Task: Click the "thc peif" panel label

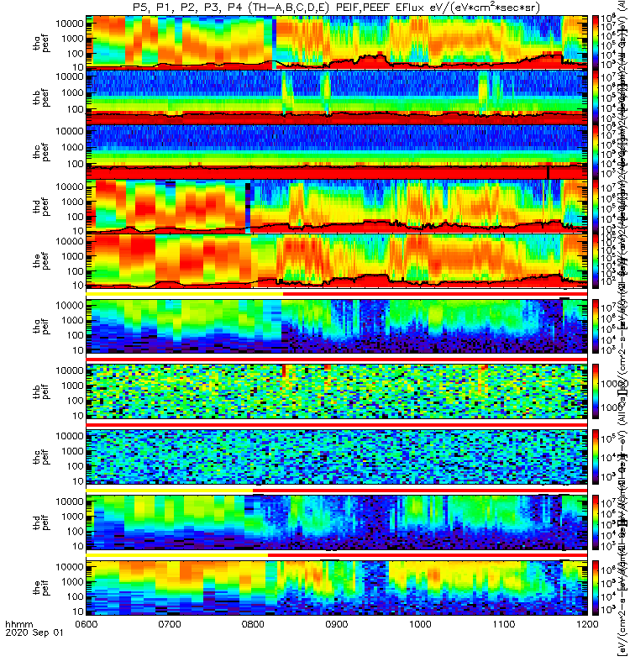Action: click(x=41, y=457)
